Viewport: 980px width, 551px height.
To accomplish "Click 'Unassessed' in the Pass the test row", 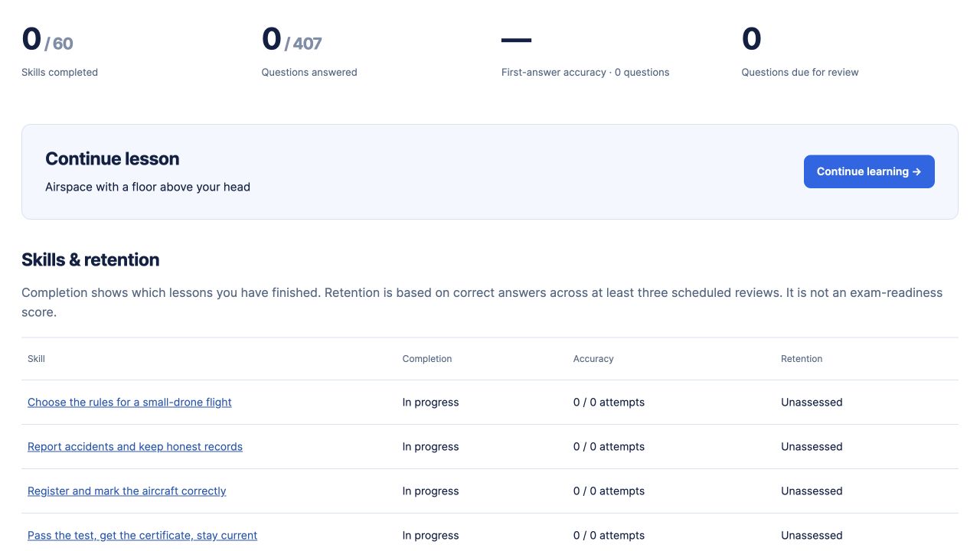I will click(x=812, y=536).
